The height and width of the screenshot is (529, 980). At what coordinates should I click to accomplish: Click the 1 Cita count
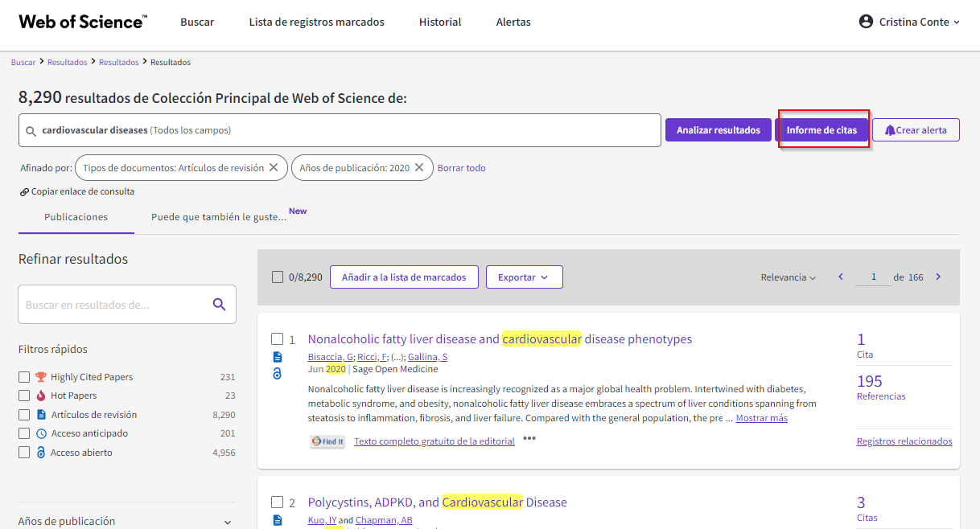(x=861, y=339)
